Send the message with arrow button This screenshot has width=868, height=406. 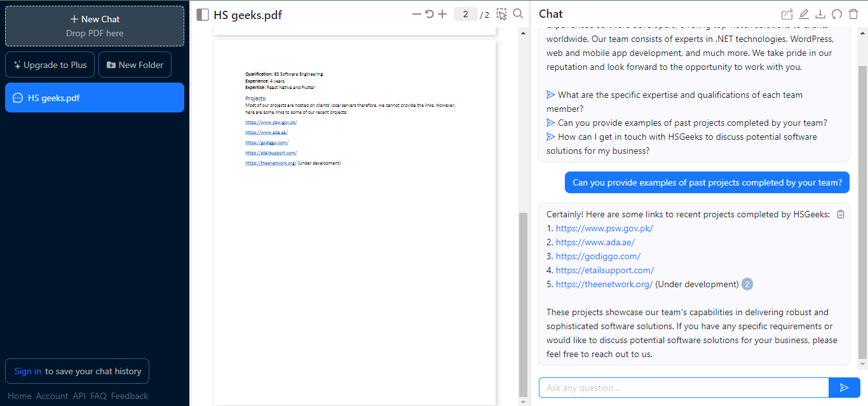(844, 388)
